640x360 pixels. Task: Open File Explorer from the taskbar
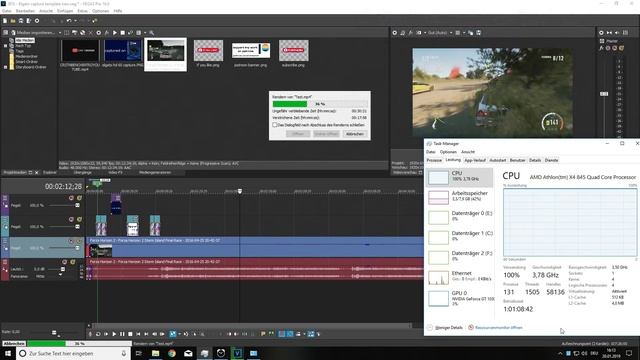coord(156,353)
